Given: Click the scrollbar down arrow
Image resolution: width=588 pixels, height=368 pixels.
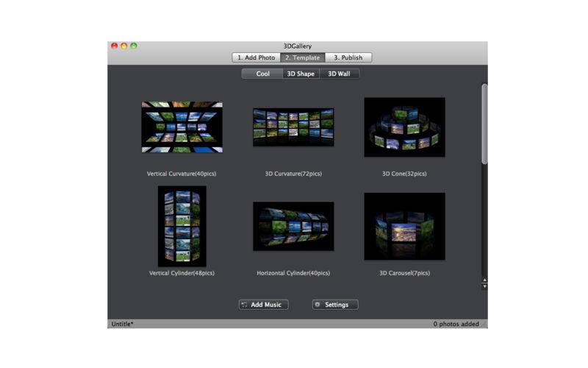Looking at the screenshot, I should coord(484,286).
